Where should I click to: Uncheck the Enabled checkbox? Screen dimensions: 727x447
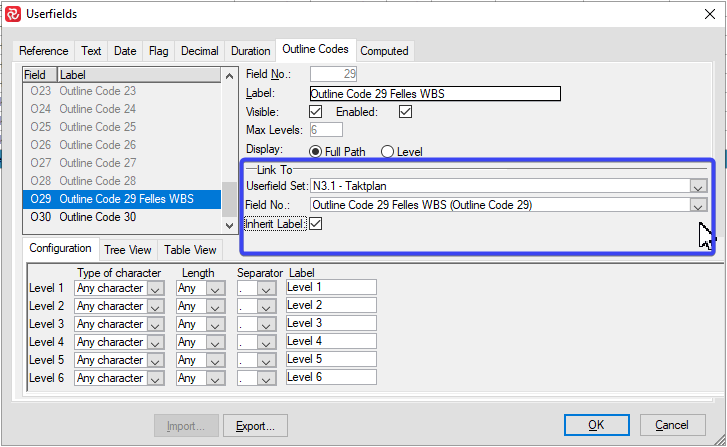pyautogui.click(x=405, y=112)
